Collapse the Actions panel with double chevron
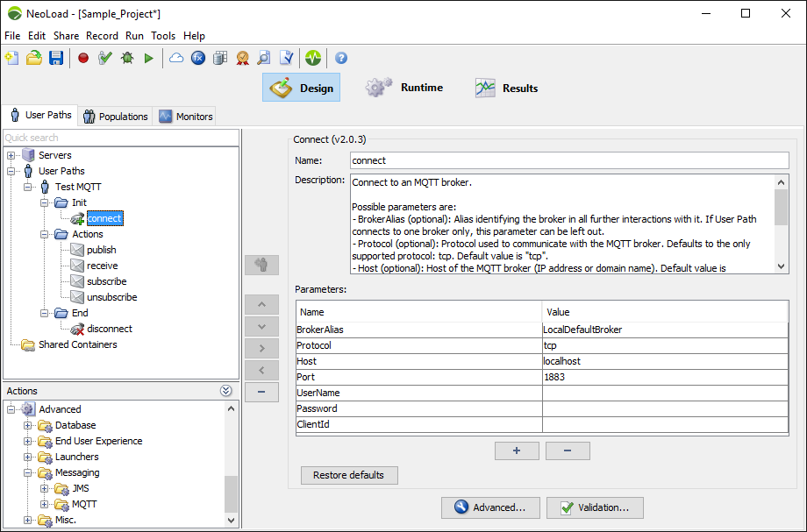This screenshot has height=532, width=807. pyautogui.click(x=226, y=391)
